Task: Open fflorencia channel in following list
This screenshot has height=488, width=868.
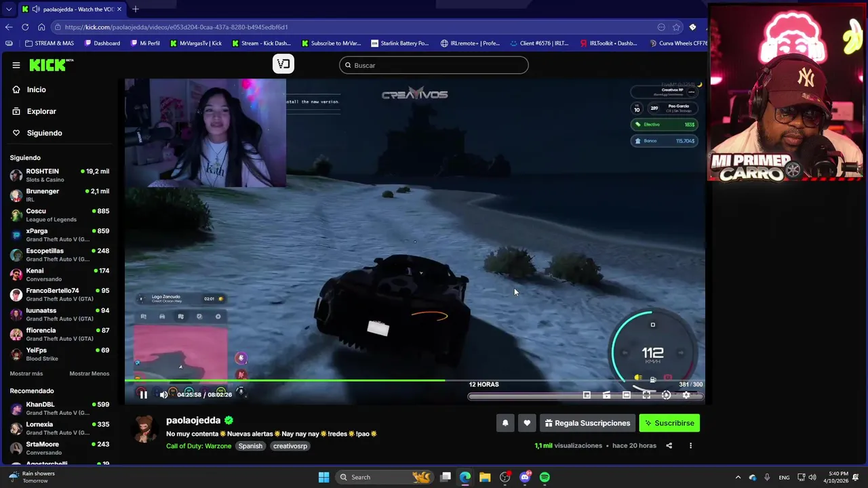Action: pyautogui.click(x=60, y=334)
